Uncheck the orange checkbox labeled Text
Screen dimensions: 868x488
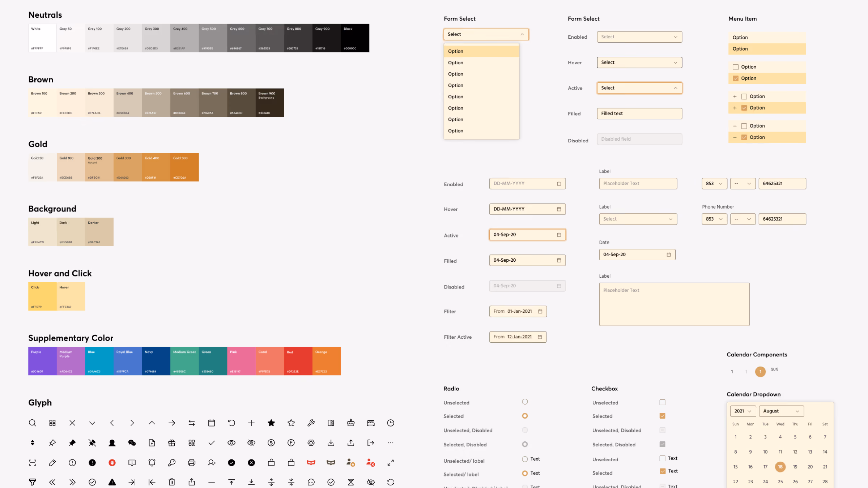tap(663, 471)
